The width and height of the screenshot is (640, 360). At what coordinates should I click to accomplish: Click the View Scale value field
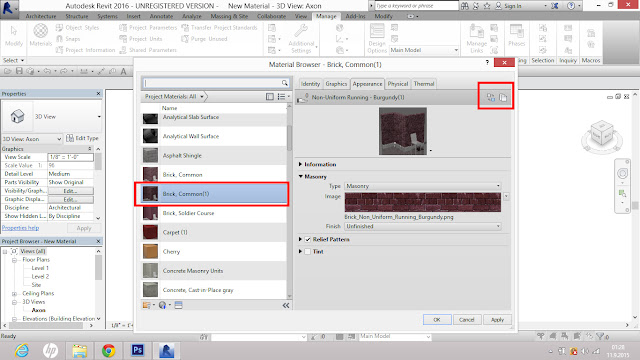(x=70, y=157)
